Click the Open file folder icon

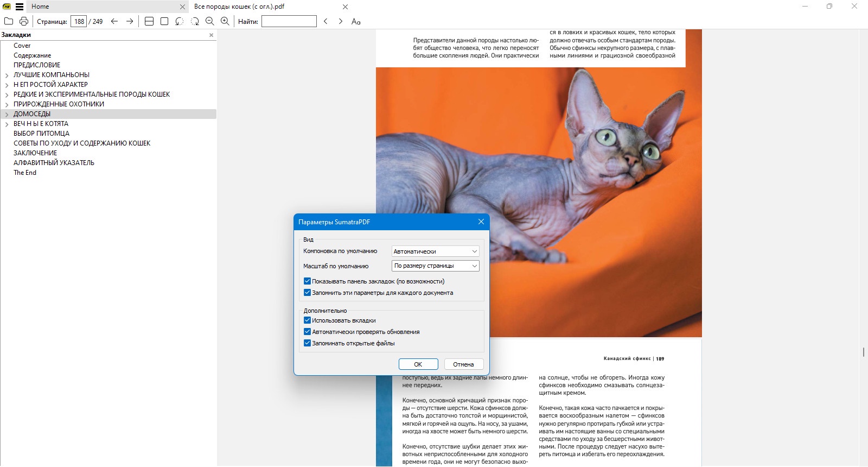click(x=9, y=21)
